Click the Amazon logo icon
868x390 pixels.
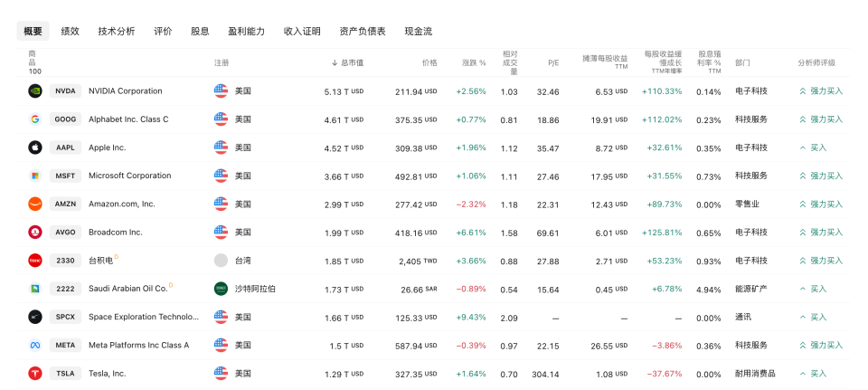tap(35, 204)
